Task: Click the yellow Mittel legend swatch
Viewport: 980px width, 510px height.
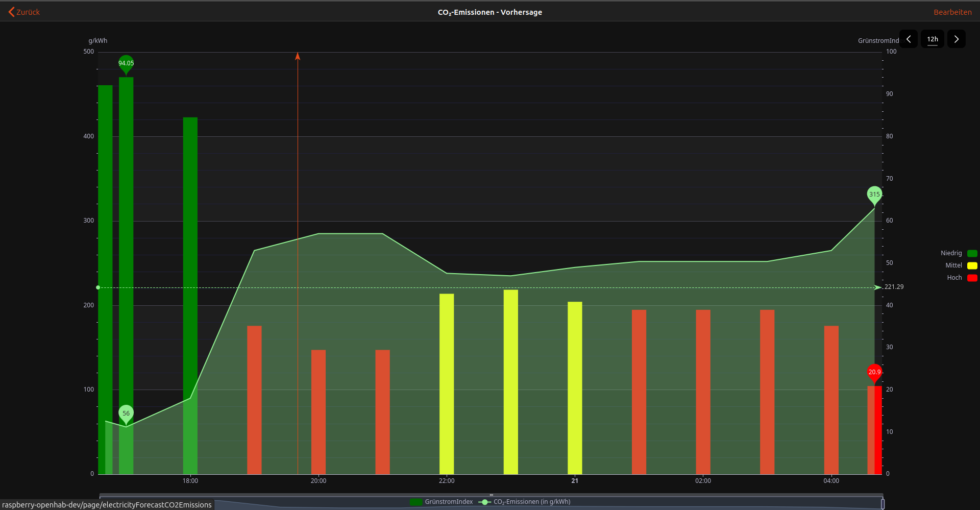Action: click(972, 265)
